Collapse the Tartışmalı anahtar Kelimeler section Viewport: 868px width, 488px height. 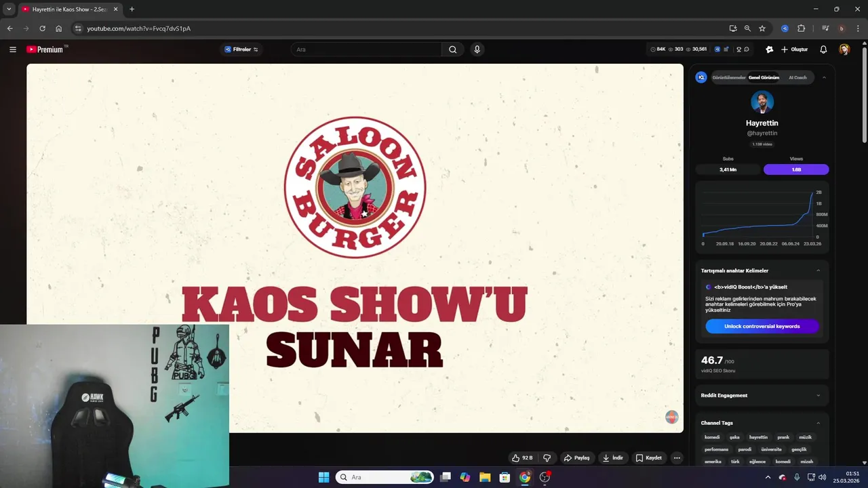pyautogui.click(x=818, y=270)
